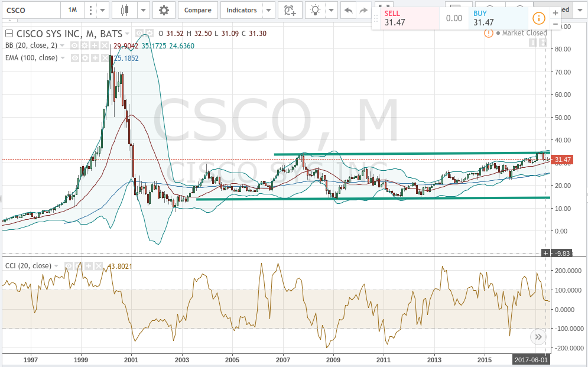
Task: Click the CCI (20, close) label
Action: 28,266
